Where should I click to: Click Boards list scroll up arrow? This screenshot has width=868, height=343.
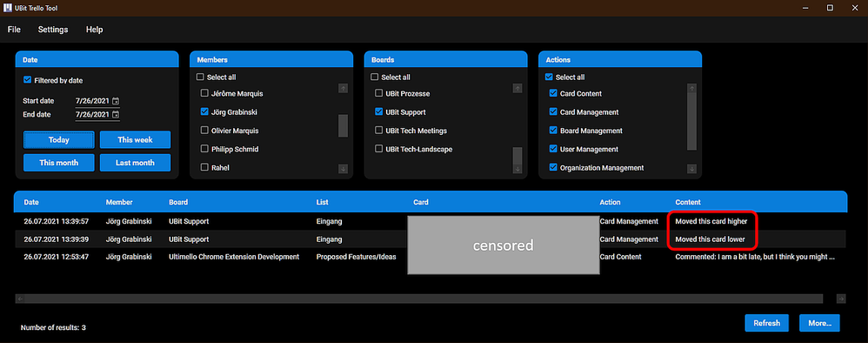(517, 88)
